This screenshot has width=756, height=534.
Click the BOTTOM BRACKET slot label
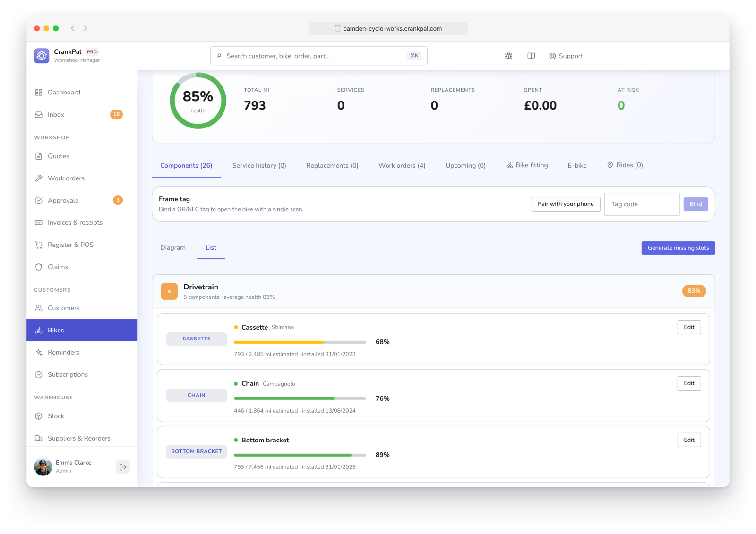pos(197,451)
